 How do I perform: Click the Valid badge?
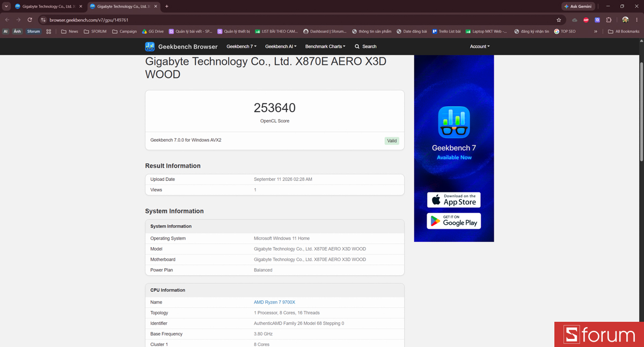tap(392, 141)
